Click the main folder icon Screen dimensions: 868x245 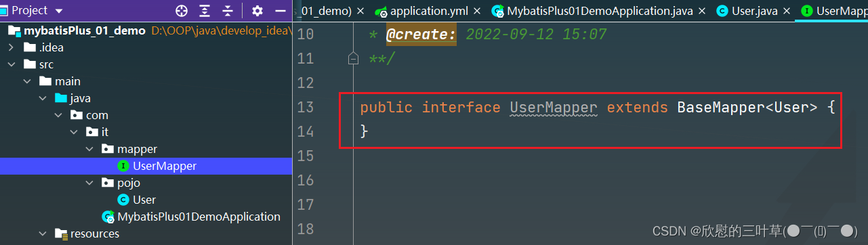(x=45, y=81)
